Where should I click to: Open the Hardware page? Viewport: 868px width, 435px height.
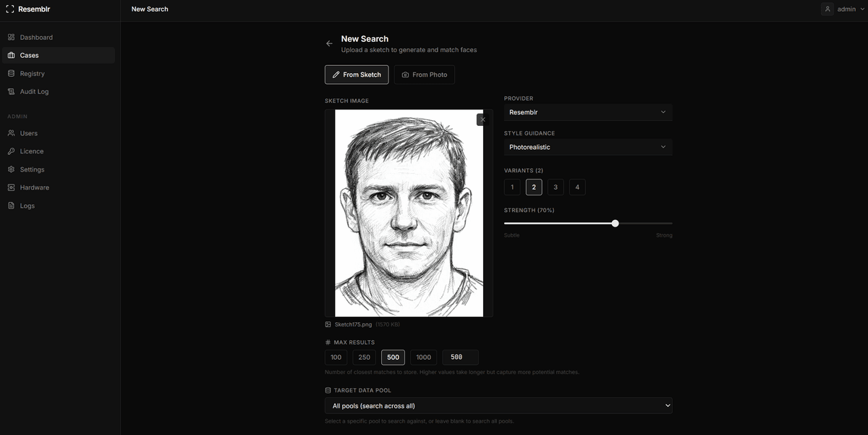point(34,187)
